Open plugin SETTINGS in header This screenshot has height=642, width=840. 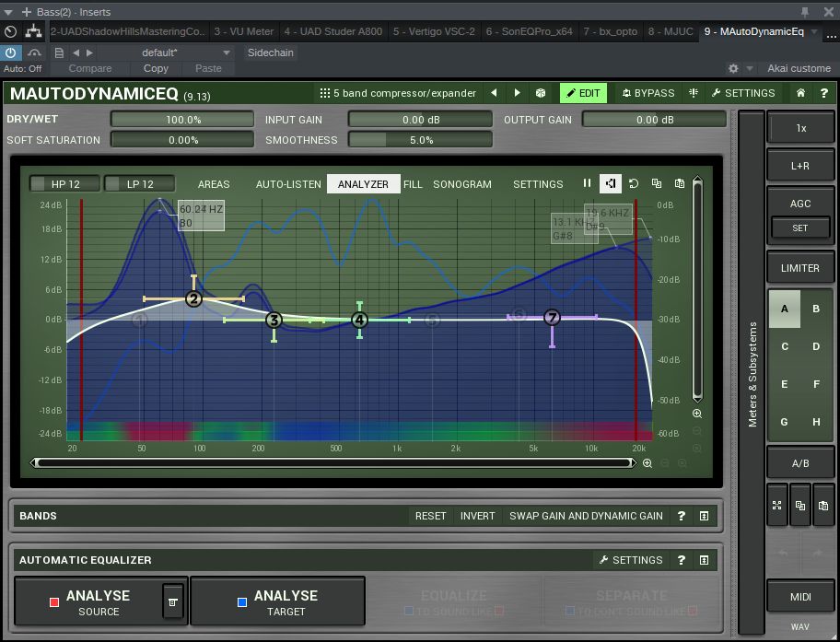click(743, 93)
